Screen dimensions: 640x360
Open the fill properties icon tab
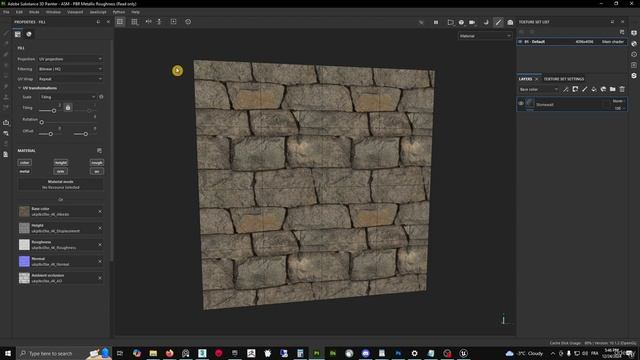(18, 34)
